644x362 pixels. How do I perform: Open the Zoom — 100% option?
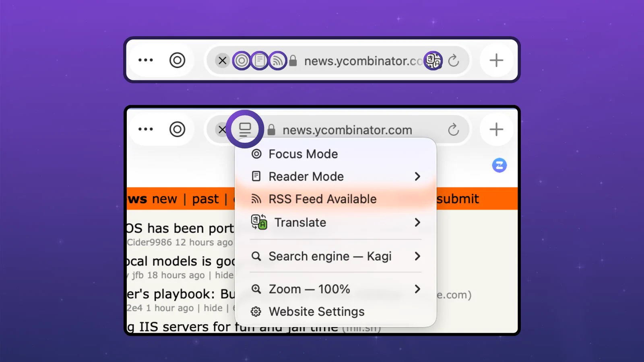click(x=335, y=289)
